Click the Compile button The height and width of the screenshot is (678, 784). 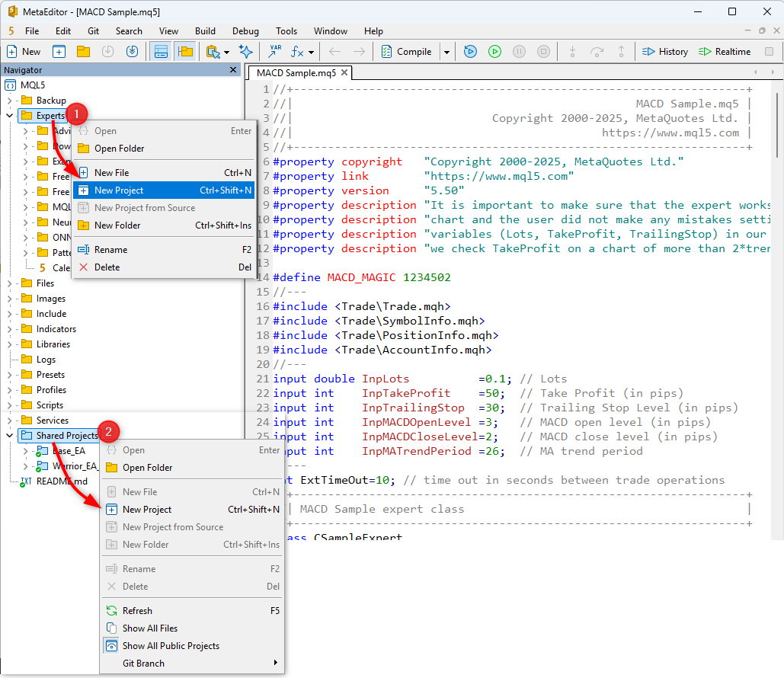[406, 52]
